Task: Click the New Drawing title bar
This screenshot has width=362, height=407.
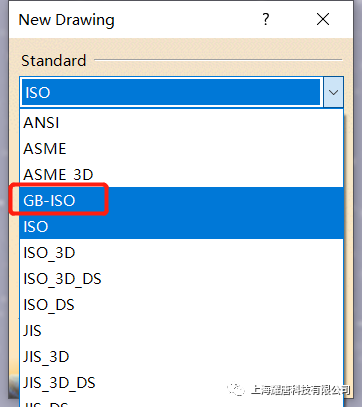Action: [133, 20]
